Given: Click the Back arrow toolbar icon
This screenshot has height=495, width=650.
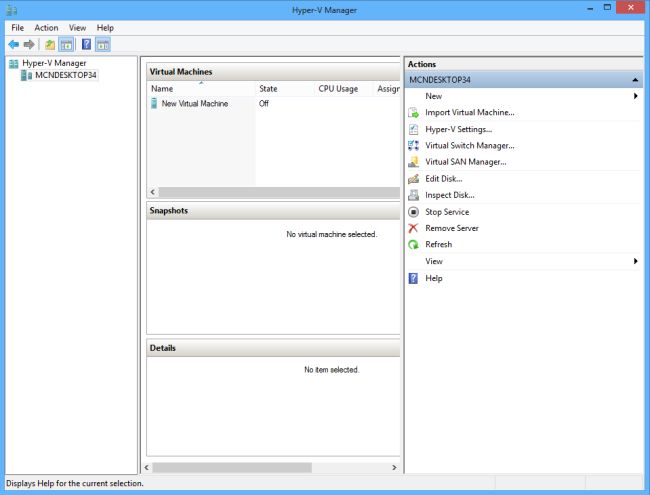Looking at the screenshot, I should [14, 44].
